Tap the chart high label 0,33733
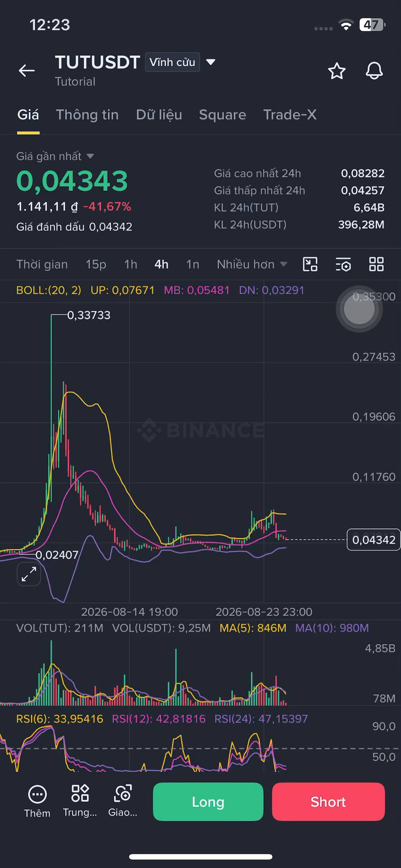Image resolution: width=401 pixels, height=868 pixels. coord(89,316)
